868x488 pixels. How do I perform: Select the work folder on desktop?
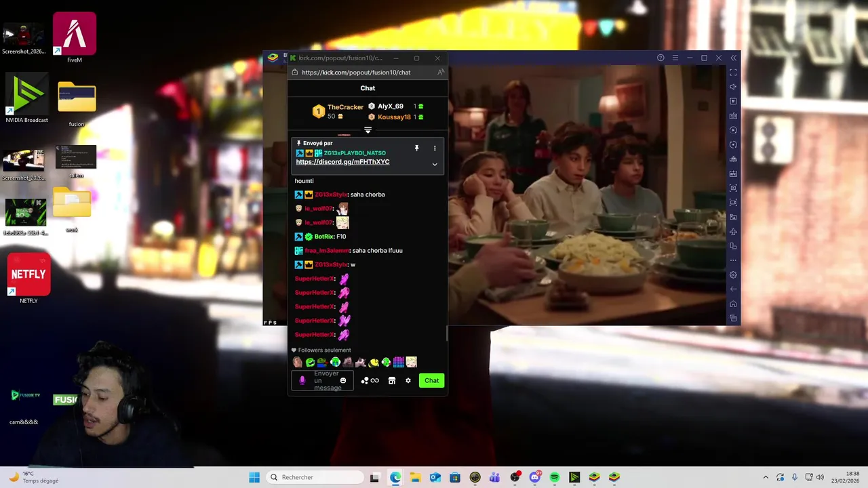pyautogui.click(x=72, y=210)
